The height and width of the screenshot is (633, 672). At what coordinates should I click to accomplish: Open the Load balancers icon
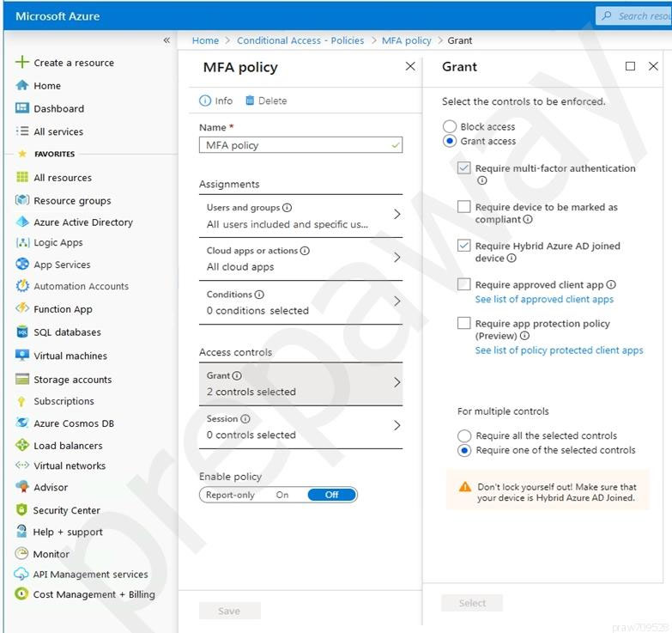pyautogui.click(x=21, y=445)
